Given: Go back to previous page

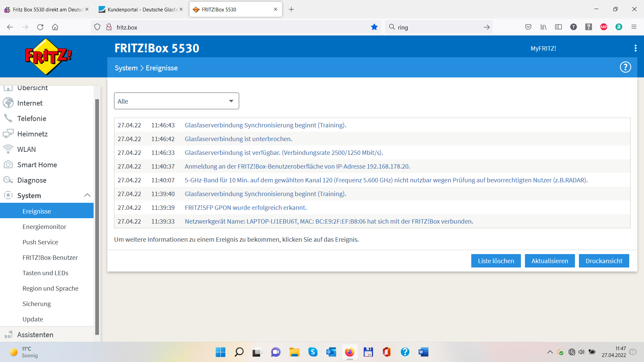Looking at the screenshot, I should click(10, 27).
